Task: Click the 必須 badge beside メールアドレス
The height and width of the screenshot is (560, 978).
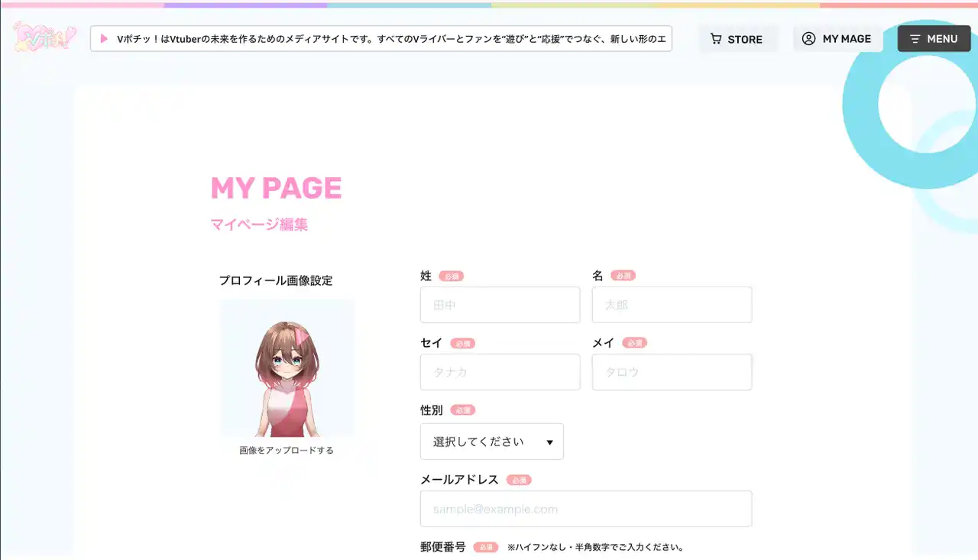Action: 519,480
